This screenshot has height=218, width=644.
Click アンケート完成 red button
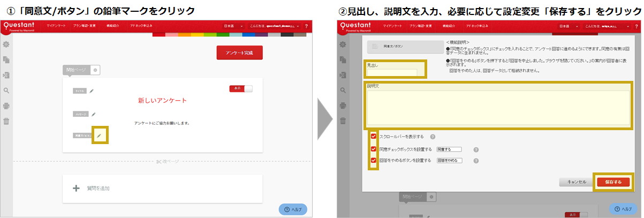239,52
